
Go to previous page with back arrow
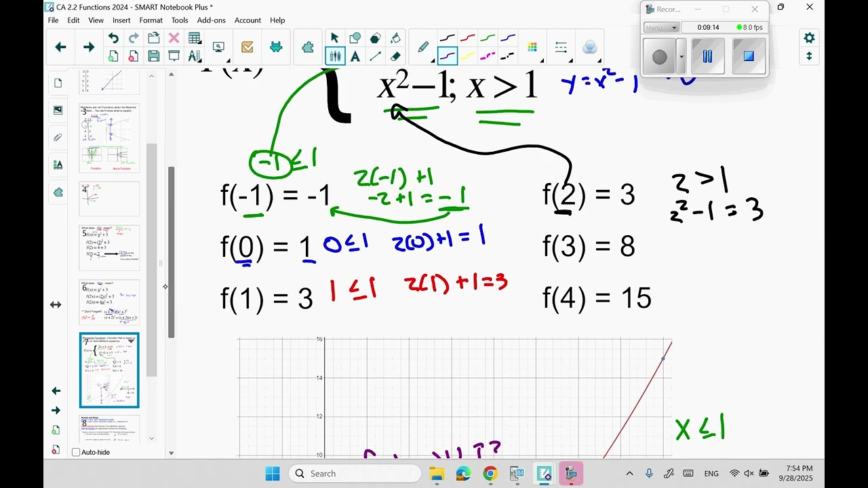(60, 47)
